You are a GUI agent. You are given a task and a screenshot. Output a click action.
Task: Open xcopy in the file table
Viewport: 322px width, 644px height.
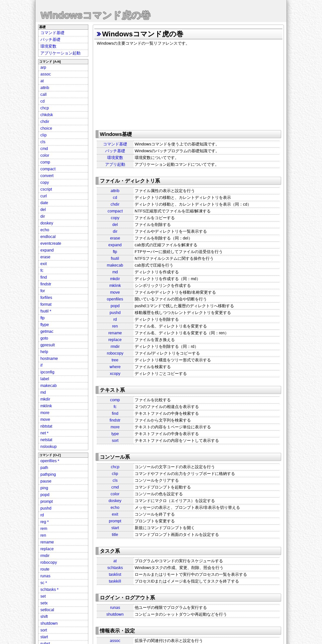coord(115,374)
